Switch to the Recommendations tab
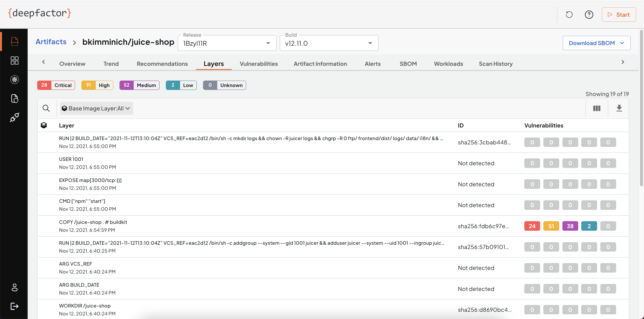The height and width of the screenshot is (319, 644). pos(162,64)
